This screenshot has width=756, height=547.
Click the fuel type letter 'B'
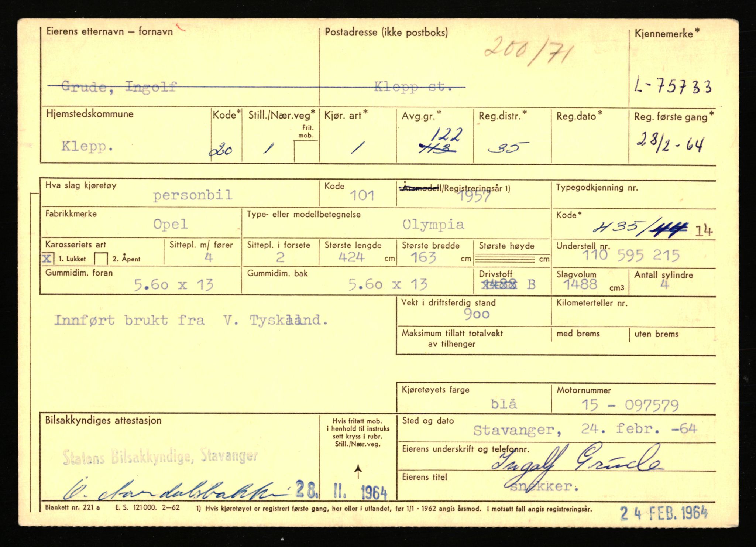click(x=531, y=284)
